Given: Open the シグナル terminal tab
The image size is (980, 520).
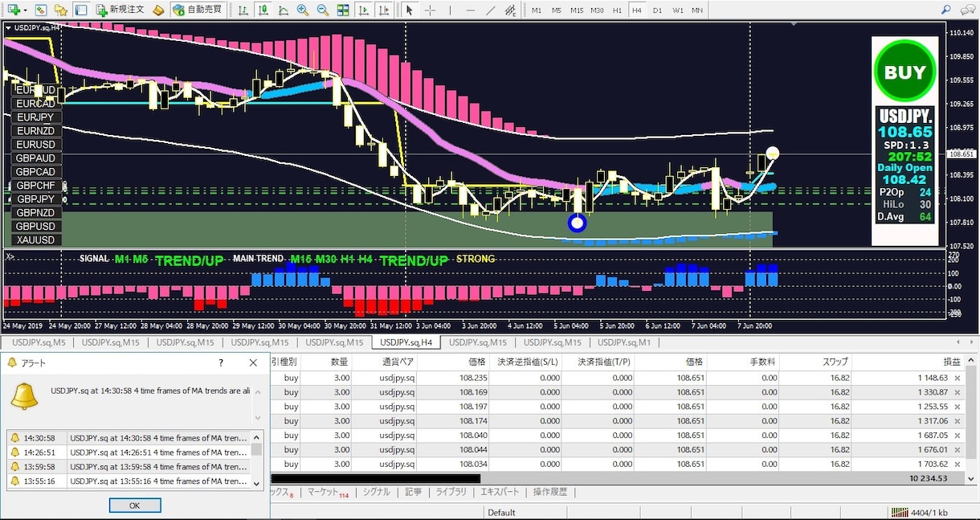Looking at the screenshot, I should coord(376,492).
